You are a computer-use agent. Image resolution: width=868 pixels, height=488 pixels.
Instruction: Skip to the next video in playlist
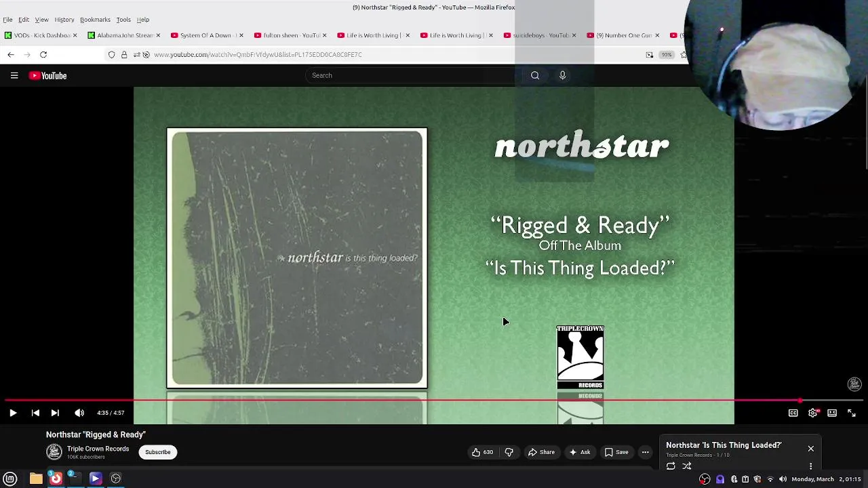[x=55, y=413]
